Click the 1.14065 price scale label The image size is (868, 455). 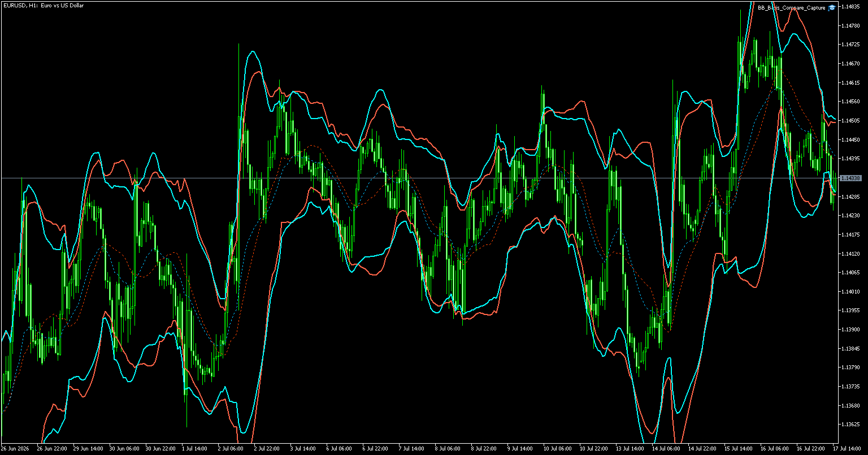pyautogui.click(x=850, y=273)
